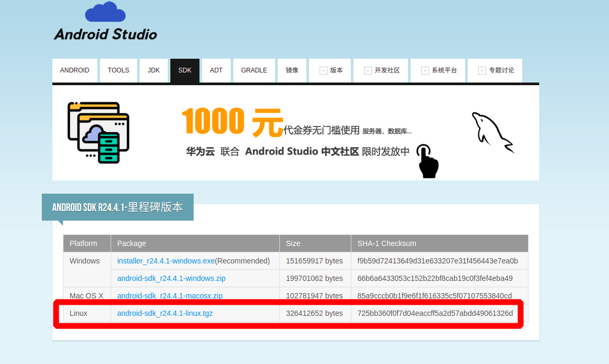The width and height of the screenshot is (609, 364).
Task: Click the Android Studio title text
Action: (106, 34)
